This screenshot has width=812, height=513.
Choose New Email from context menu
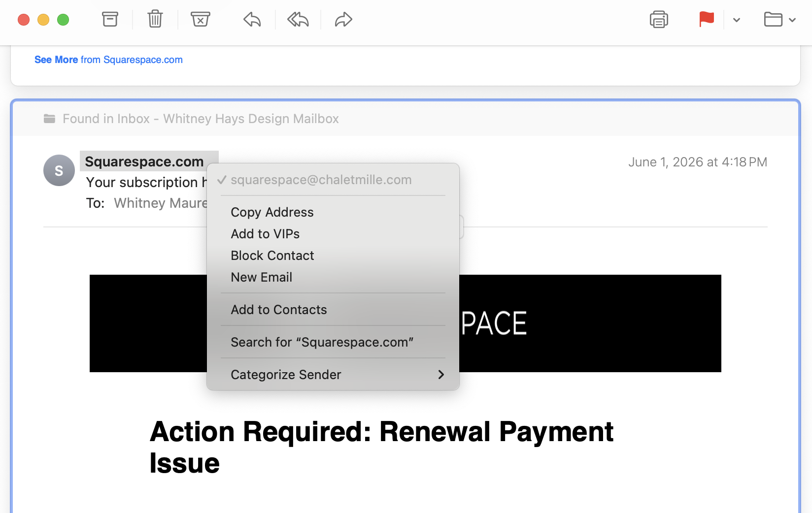[333, 277]
